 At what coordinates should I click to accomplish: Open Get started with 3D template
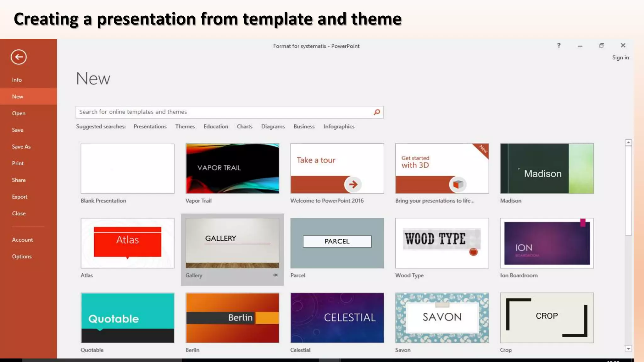[442, 168]
